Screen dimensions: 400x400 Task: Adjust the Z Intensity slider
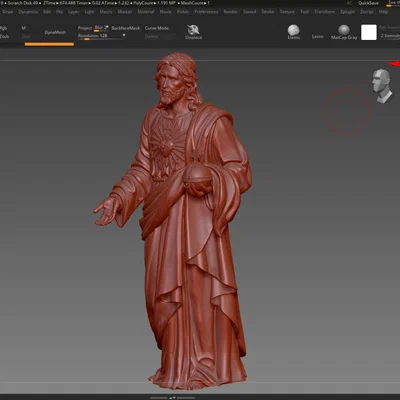[x=390, y=36]
